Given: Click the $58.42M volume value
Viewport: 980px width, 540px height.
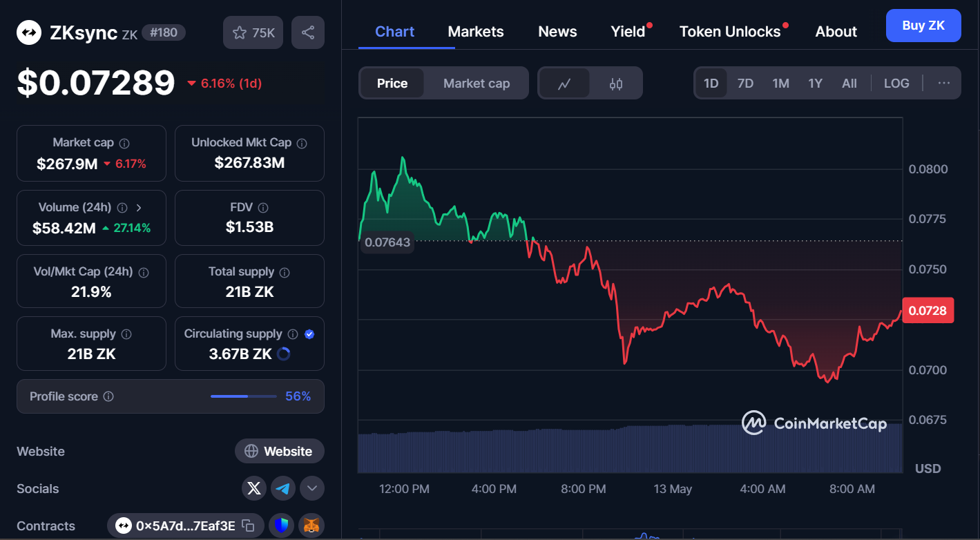Looking at the screenshot, I should 64,228.
